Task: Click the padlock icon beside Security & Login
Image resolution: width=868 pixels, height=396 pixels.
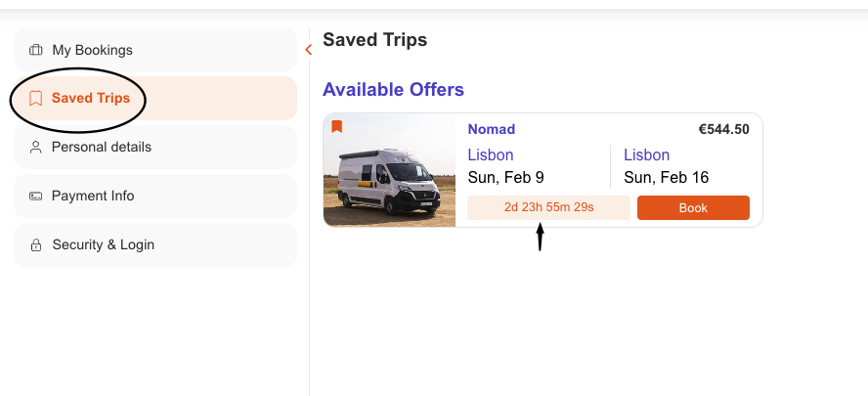Action: [36, 244]
